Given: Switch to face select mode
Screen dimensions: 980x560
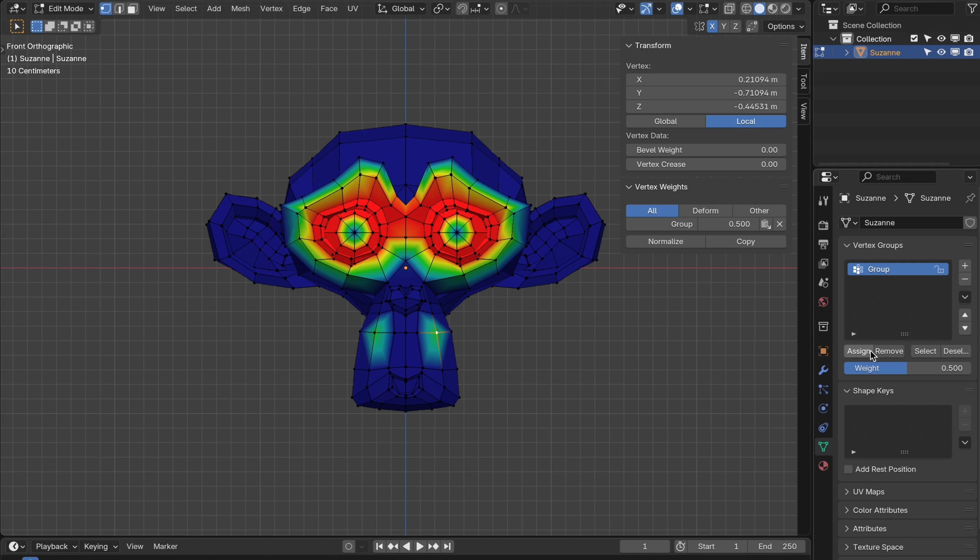Looking at the screenshot, I should pyautogui.click(x=133, y=8).
